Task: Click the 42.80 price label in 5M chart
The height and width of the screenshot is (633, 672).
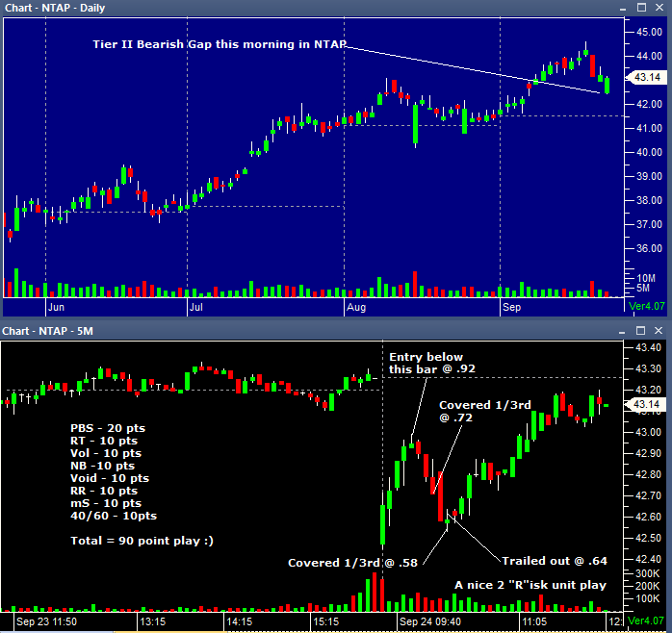Action: point(649,474)
